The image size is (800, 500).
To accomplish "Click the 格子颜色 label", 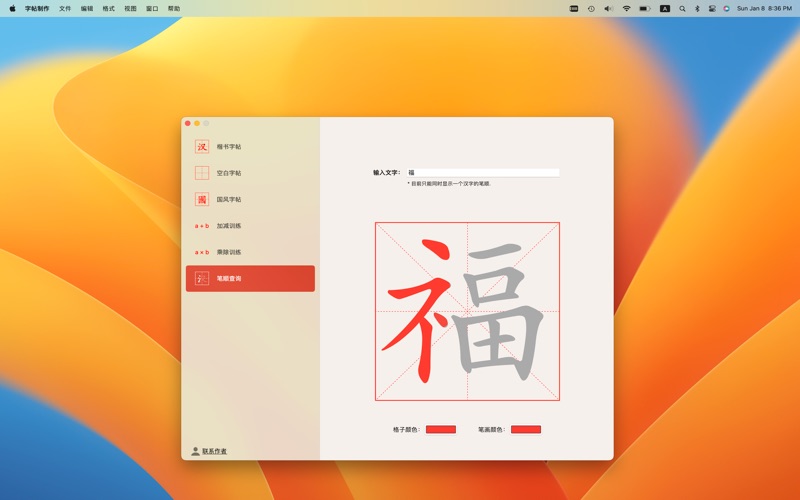I will [407, 430].
